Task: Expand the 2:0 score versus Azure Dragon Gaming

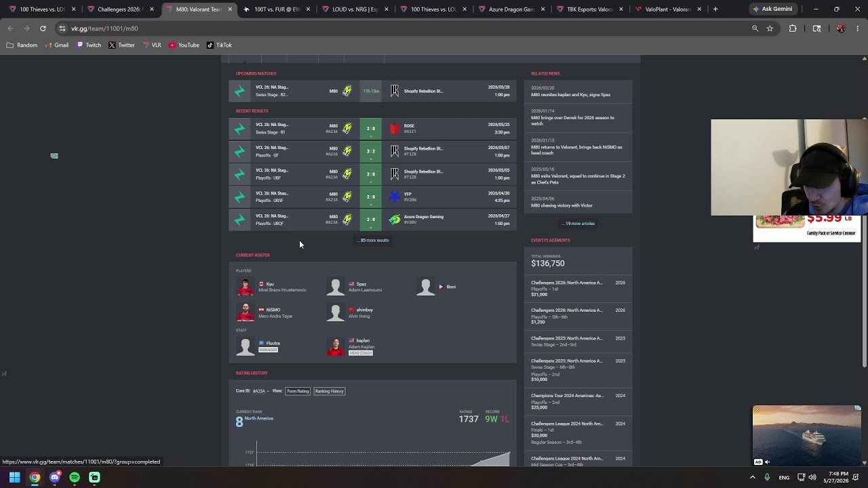Action: [370, 220]
